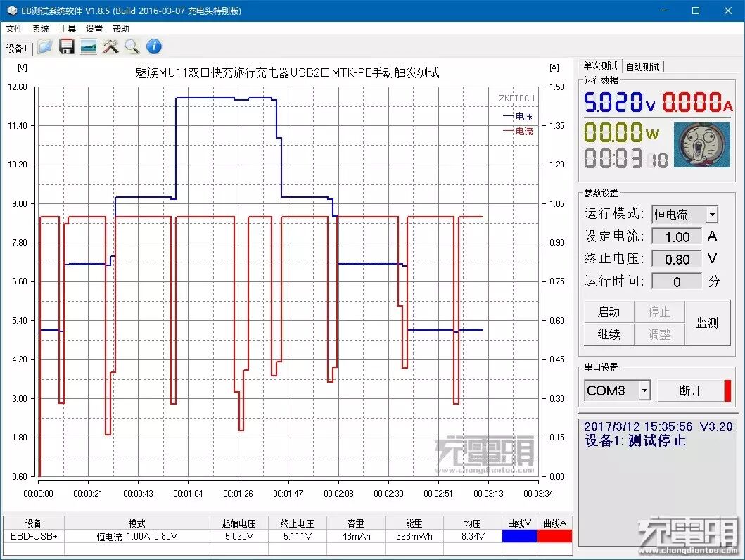Click the 启动 button
745x560 pixels.
pos(609,312)
